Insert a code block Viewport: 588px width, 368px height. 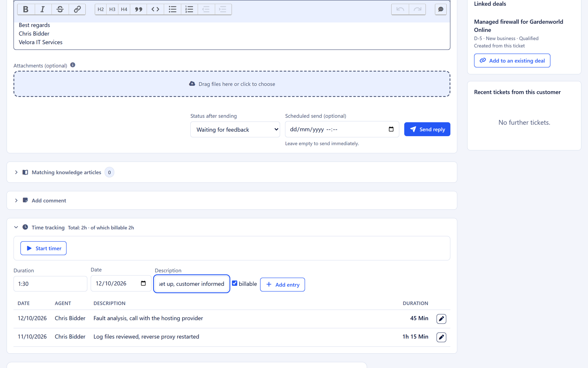click(156, 9)
